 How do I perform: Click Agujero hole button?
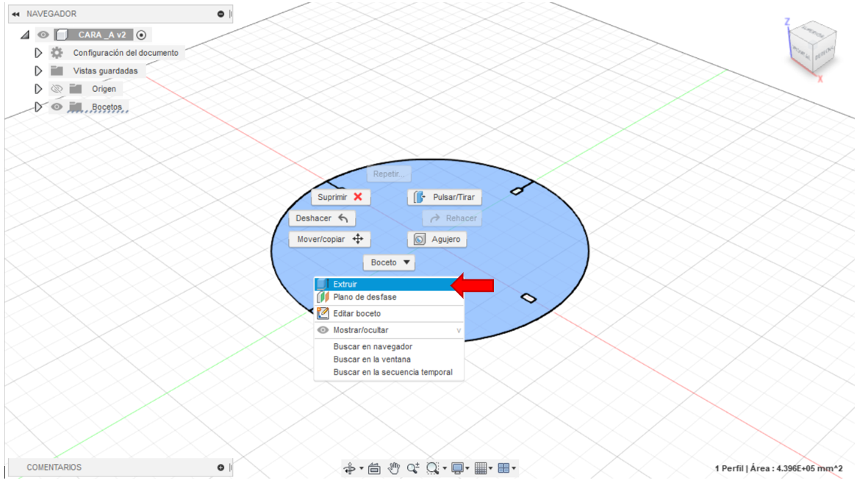coord(437,239)
